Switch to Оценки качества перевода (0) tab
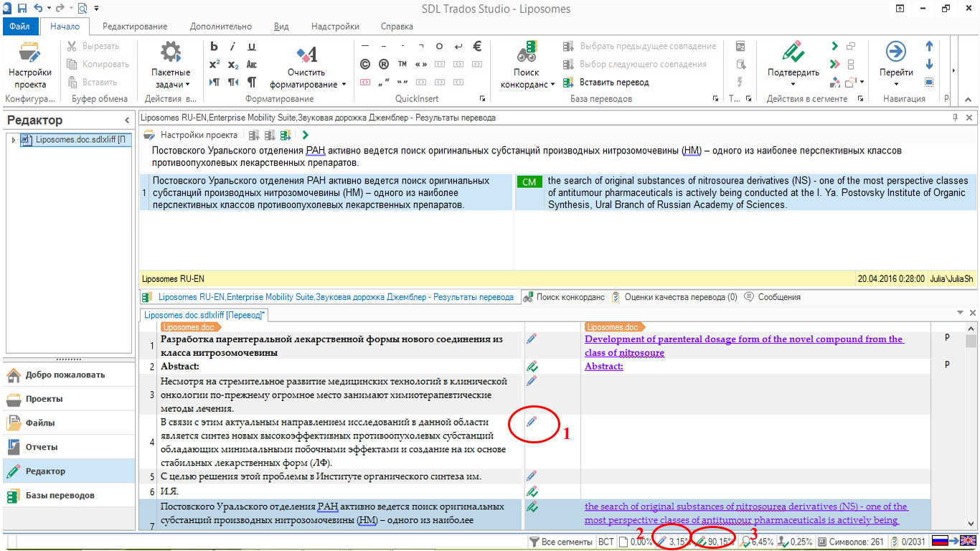Viewport: 980px width, 551px height. pyautogui.click(x=674, y=297)
